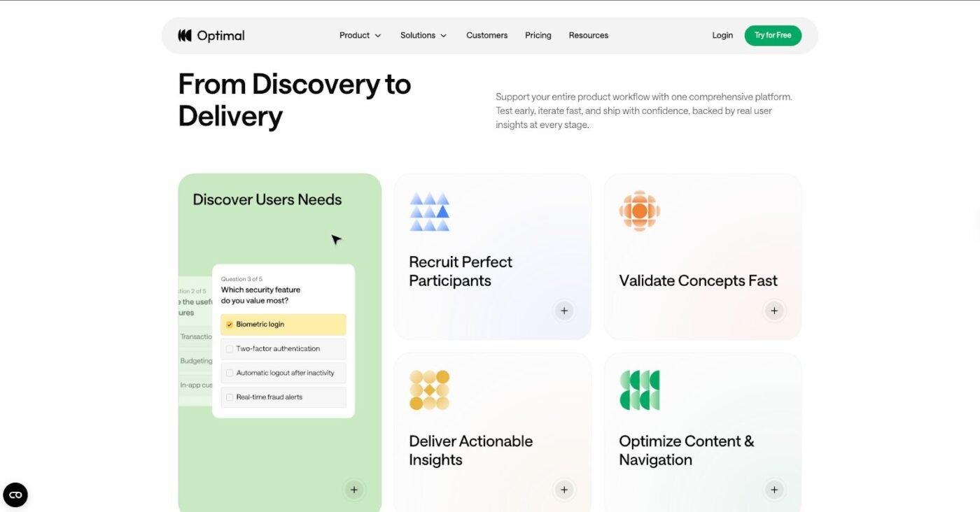Image resolution: width=980 pixels, height=512 pixels.
Task: Expand the Deliver Actionable Insights card
Action: 564,490
